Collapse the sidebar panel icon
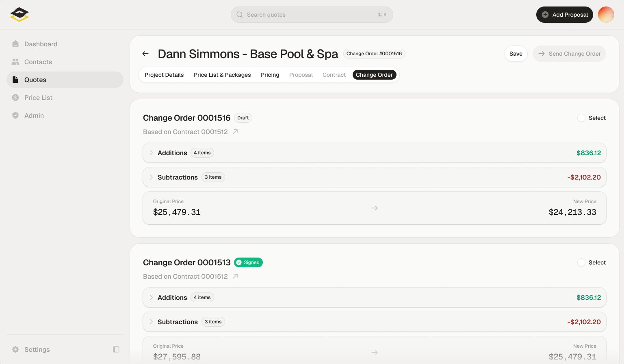Image resolution: width=624 pixels, height=364 pixels. click(116, 349)
